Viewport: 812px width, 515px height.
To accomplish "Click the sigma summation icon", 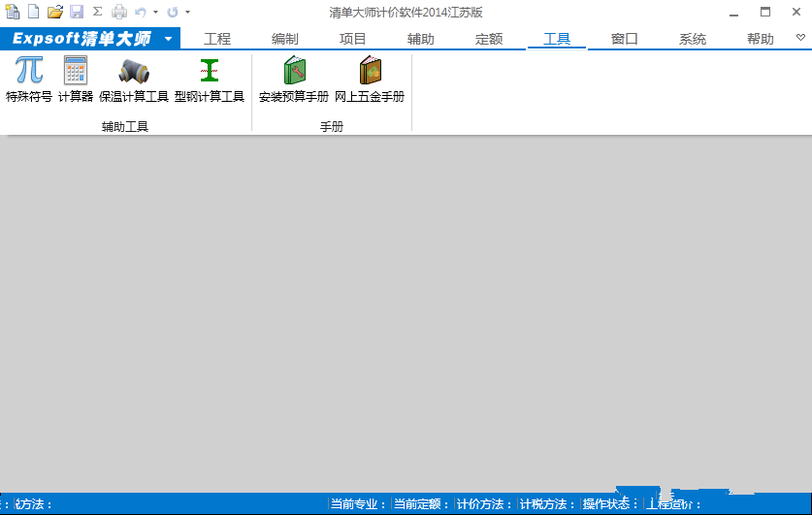I will [x=97, y=12].
